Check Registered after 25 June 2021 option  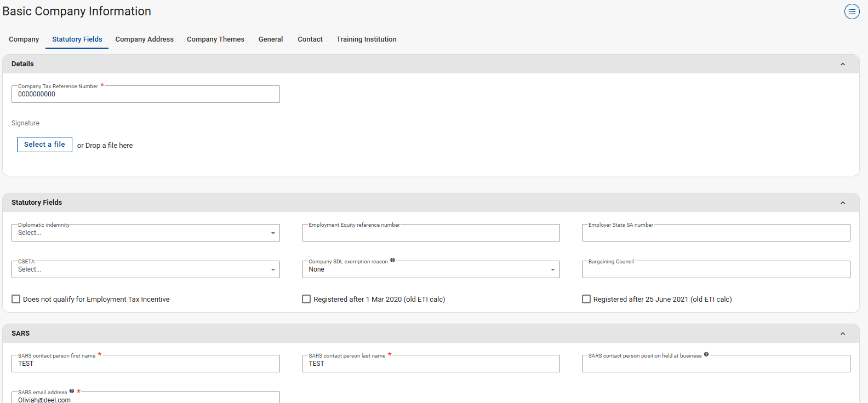pos(586,299)
